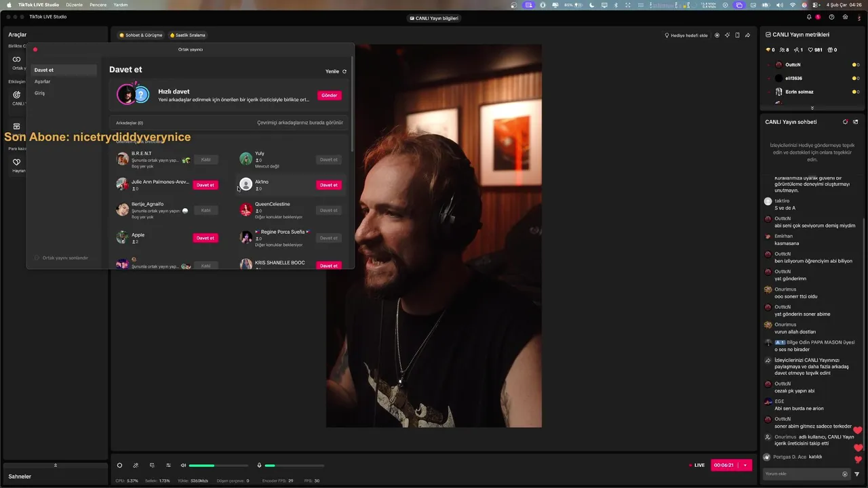
Task: Click the Wi-Fi icon in the macOS menu bar
Action: click(x=793, y=5)
